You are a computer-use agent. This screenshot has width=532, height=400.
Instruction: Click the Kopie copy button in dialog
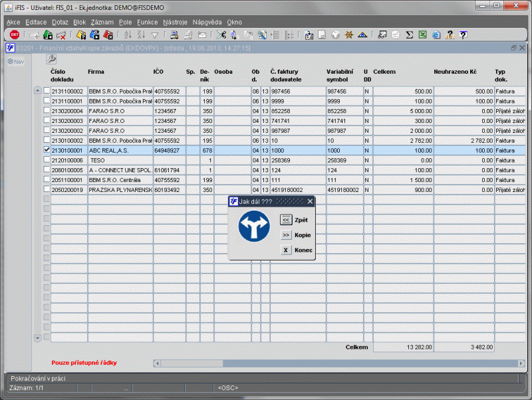click(x=286, y=235)
